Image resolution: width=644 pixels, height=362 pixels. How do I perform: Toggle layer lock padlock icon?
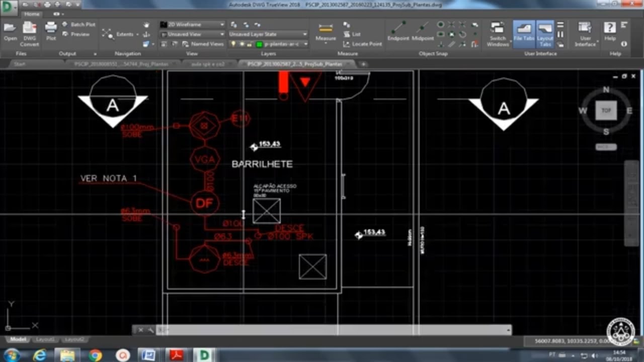point(250,44)
